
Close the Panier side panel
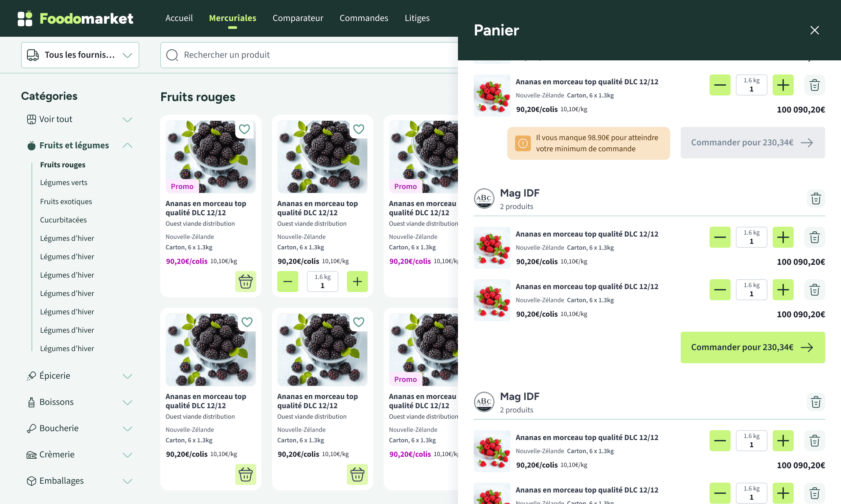coord(814,30)
